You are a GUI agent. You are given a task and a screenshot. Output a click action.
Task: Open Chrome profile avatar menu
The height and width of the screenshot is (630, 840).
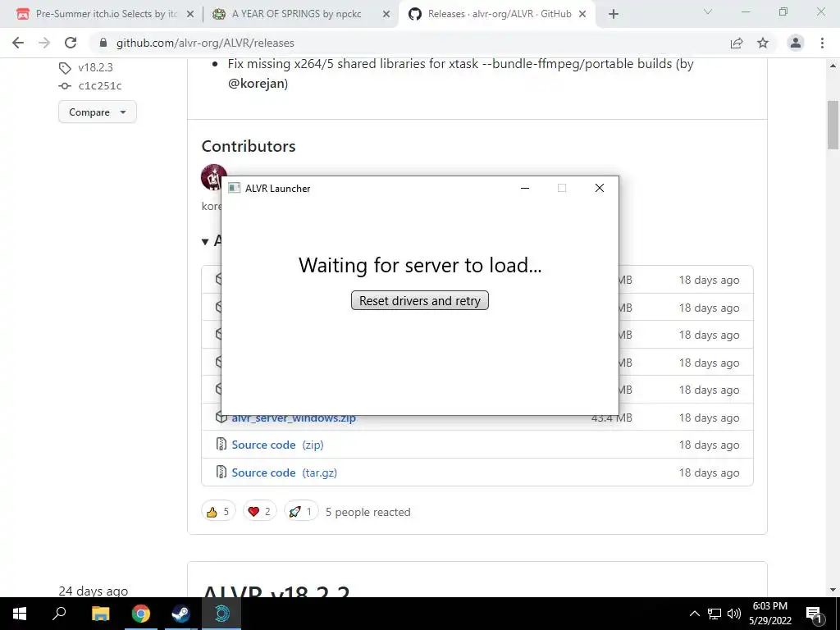(796, 43)
